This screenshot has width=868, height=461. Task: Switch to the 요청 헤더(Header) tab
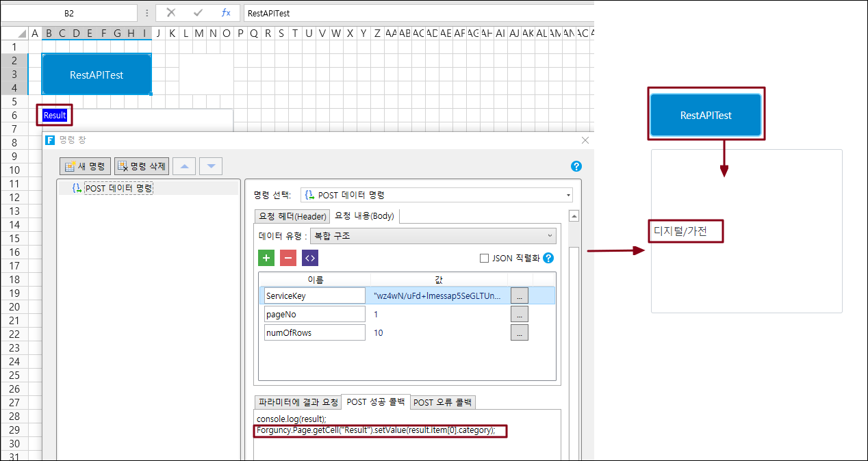(x=292, y=216)
